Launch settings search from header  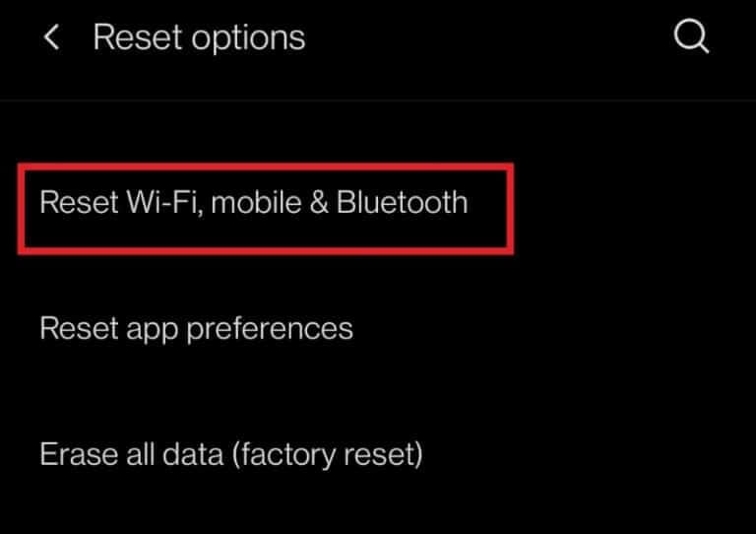(x=691, y=35)
